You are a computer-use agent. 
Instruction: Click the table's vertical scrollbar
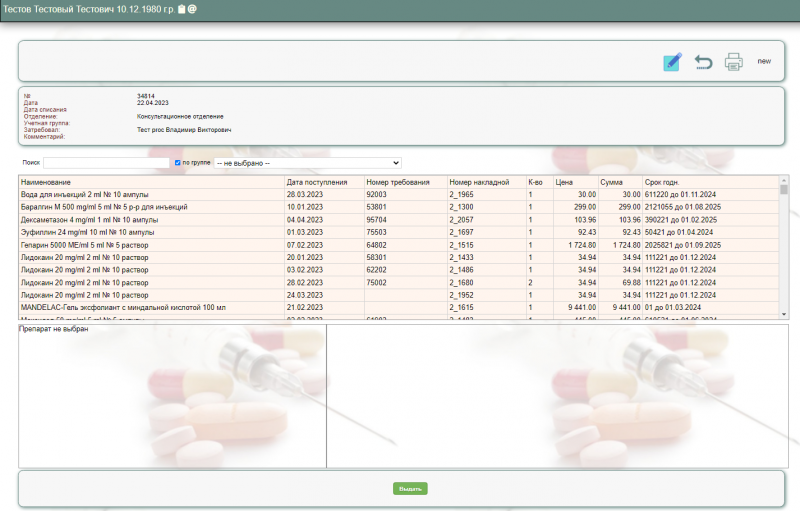(x=784, y=250)
